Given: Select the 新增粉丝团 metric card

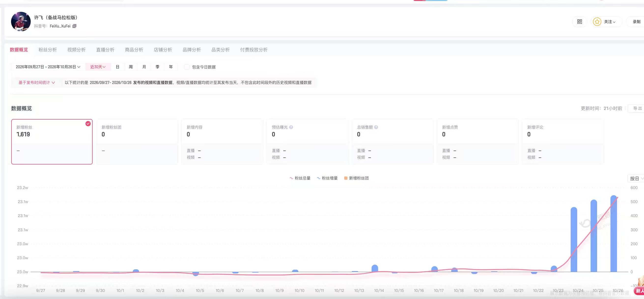Looking at the screenshot, I should [x=137, y=142].
